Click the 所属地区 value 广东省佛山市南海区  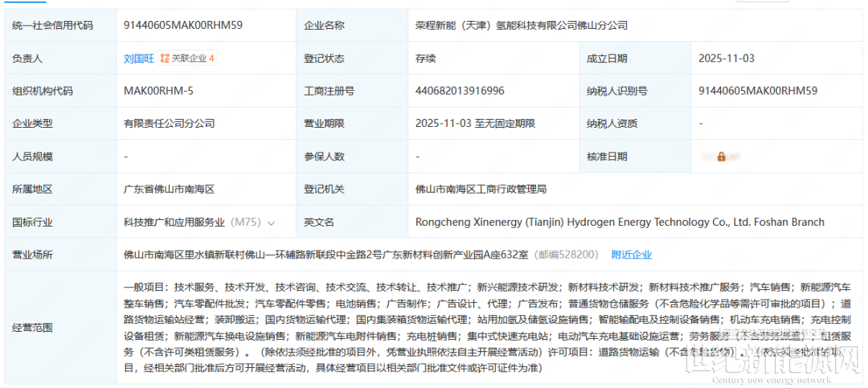click(x=169, y=190)
